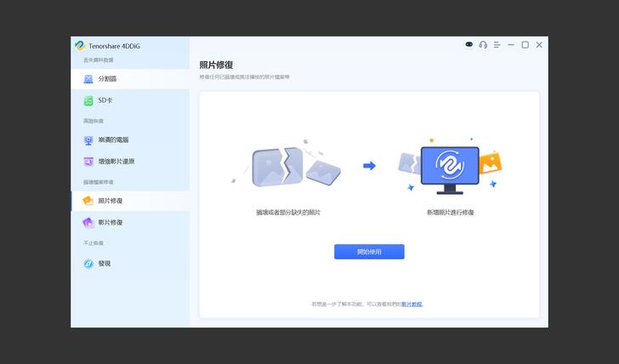The width and height of the screenshot is (619, 364).
Task: Open the three-line menu icon
Action: pos(497,45)
